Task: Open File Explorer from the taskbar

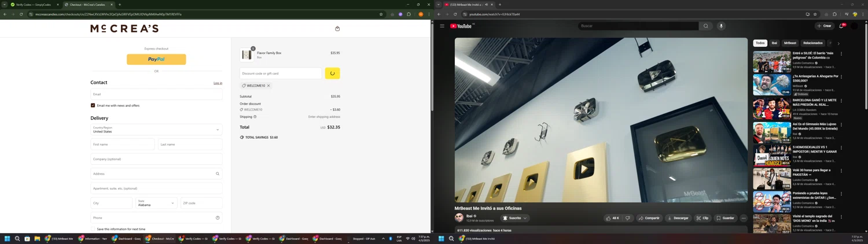Action: click(x=37, y=238)
